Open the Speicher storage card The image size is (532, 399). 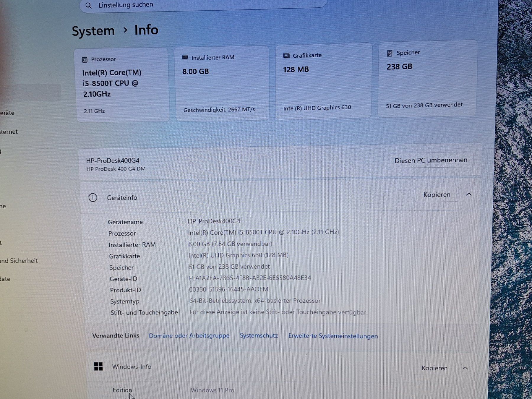(427, 79)
